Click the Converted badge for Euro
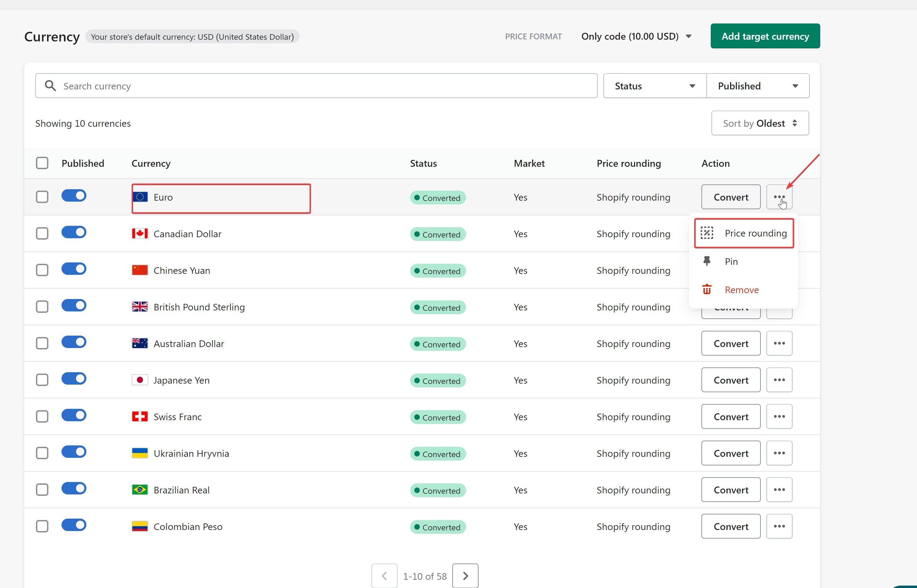 pos(438,198)
